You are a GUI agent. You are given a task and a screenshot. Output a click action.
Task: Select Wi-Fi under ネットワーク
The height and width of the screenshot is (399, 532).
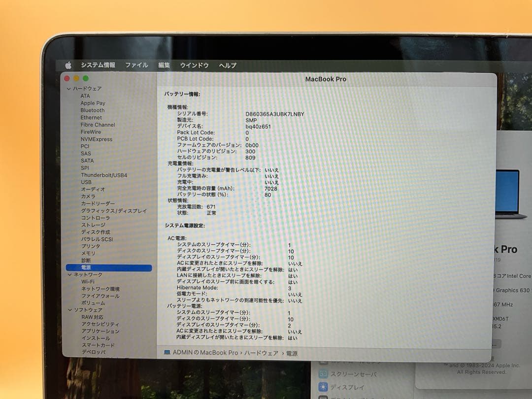coord(88,282)
